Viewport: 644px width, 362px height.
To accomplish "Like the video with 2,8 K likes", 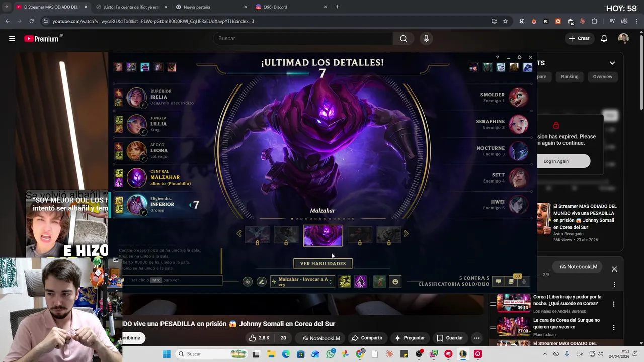I will pyautogui.click(x=260, y=338).
